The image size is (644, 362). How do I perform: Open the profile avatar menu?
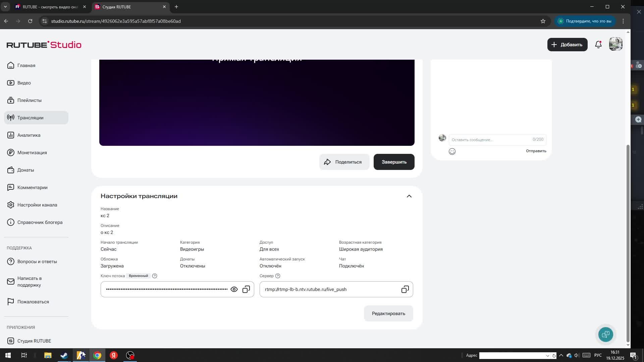[615, 44]
